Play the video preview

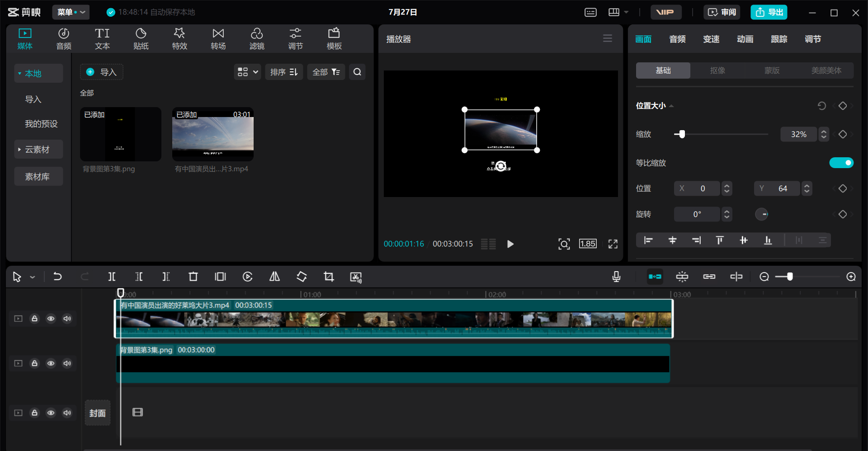click(510, 244)
